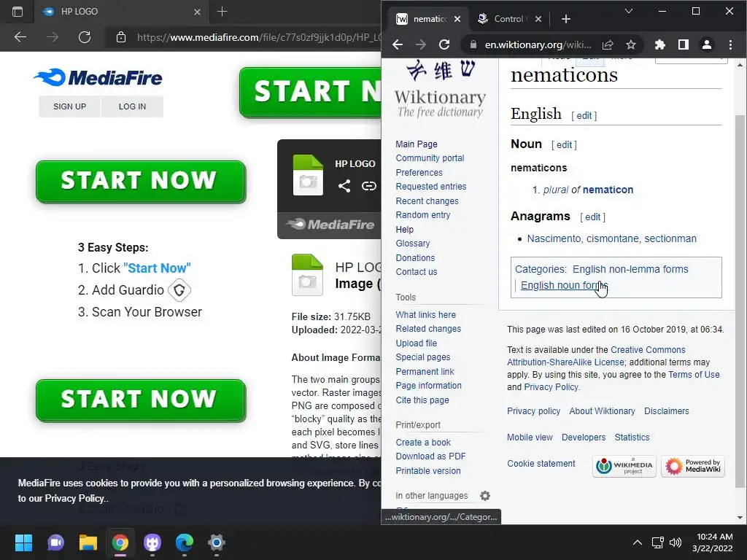The width and height of the screenshot is (747, 560).
Task: Click the MediaFire logo
Action: click(x=98, y=77)
